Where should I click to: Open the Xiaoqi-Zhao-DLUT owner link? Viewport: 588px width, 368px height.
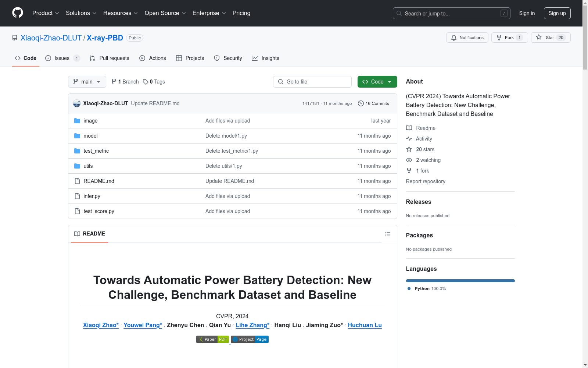pos(51,38)
